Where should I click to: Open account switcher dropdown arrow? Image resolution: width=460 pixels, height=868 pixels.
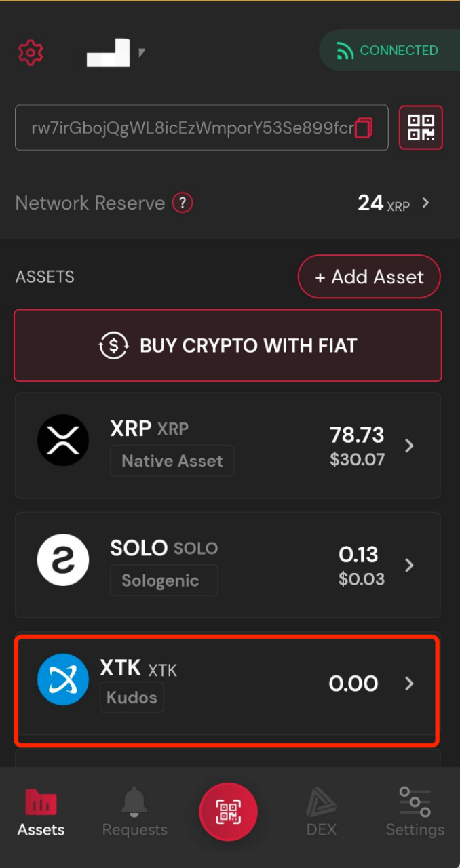142,52
